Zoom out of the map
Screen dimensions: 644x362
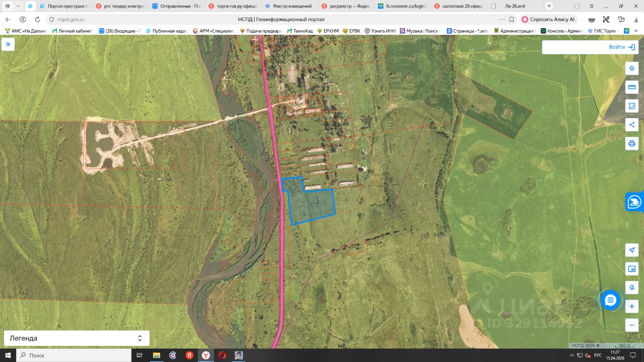point(632,325)
